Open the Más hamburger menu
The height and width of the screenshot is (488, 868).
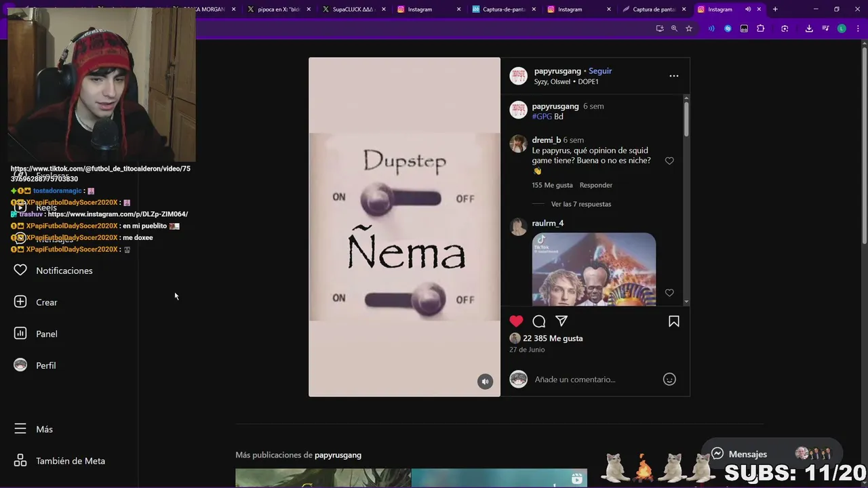click(20, 429)
